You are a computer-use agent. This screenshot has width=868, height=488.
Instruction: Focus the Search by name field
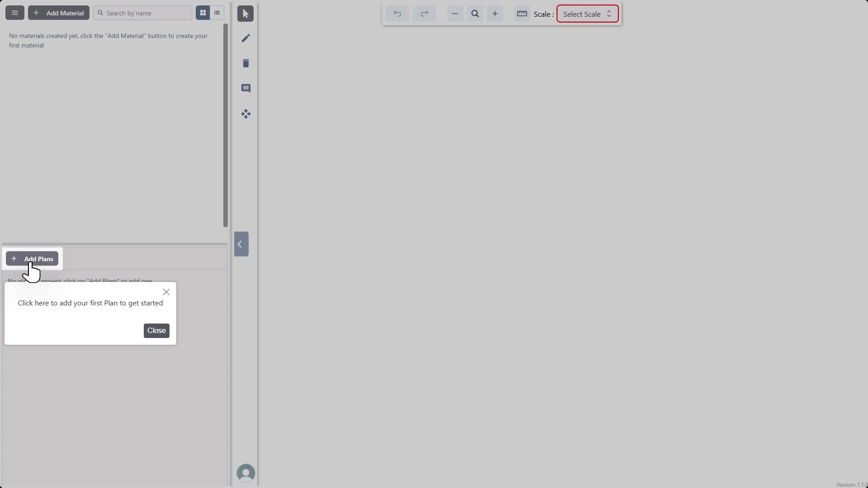143,13
